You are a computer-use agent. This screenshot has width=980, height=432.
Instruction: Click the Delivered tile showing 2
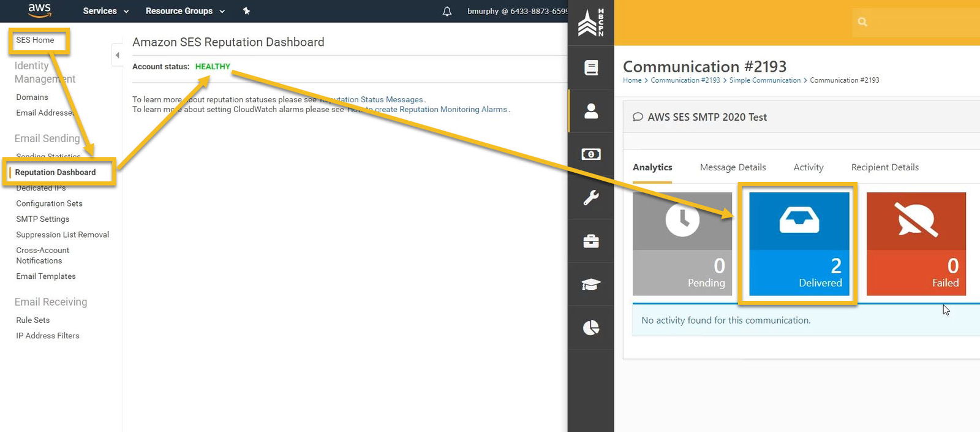(x=799, y=244)
